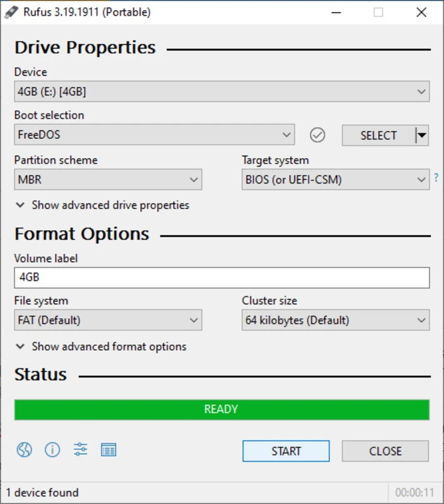Click the Rufus USB icon in title bar
Viewport: 444px width, 504px height.
click(x=13, y=12)
